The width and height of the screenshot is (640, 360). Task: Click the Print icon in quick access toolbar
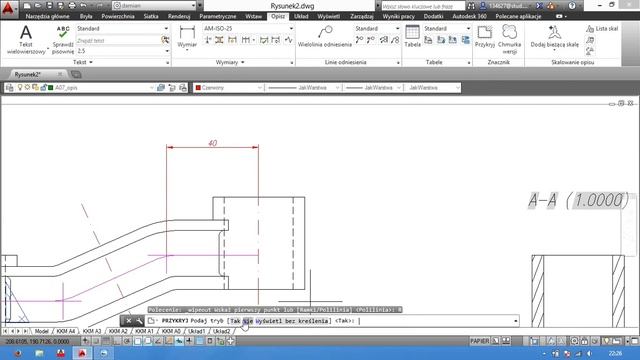[72, 6]
